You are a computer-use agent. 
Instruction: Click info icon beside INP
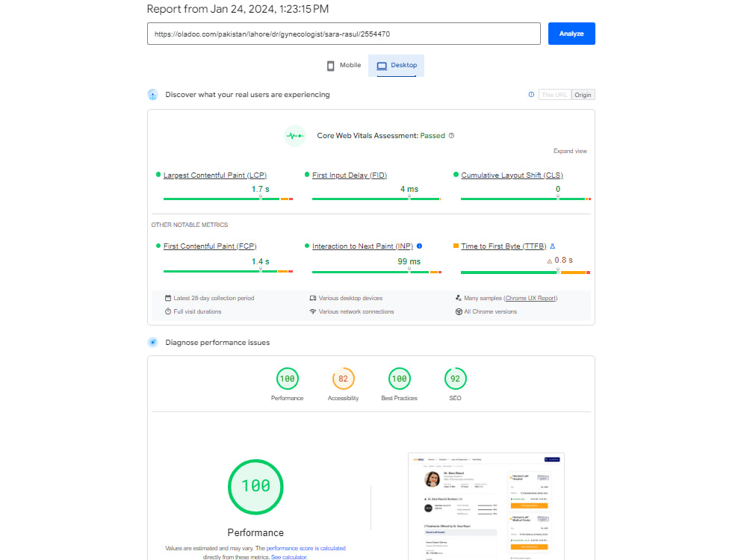[x=419, y=246]
